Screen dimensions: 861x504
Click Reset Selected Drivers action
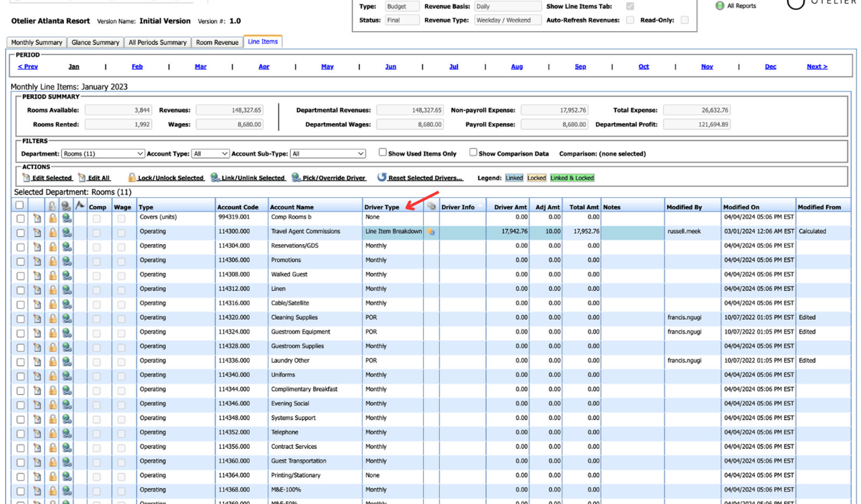[x=420, y=178]
